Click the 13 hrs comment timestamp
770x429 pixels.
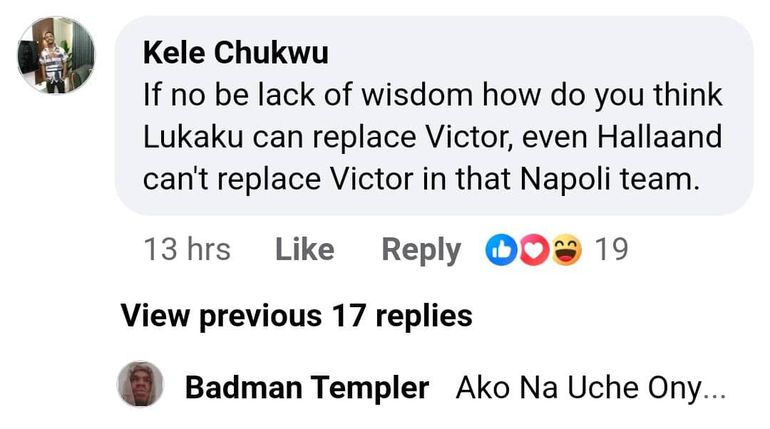[187, 249]
